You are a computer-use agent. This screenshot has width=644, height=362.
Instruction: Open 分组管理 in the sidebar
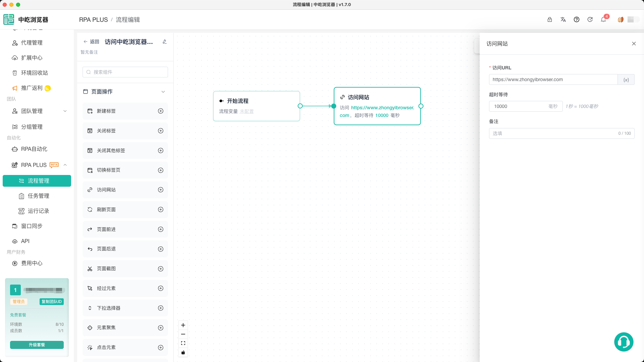coord(32,127)
